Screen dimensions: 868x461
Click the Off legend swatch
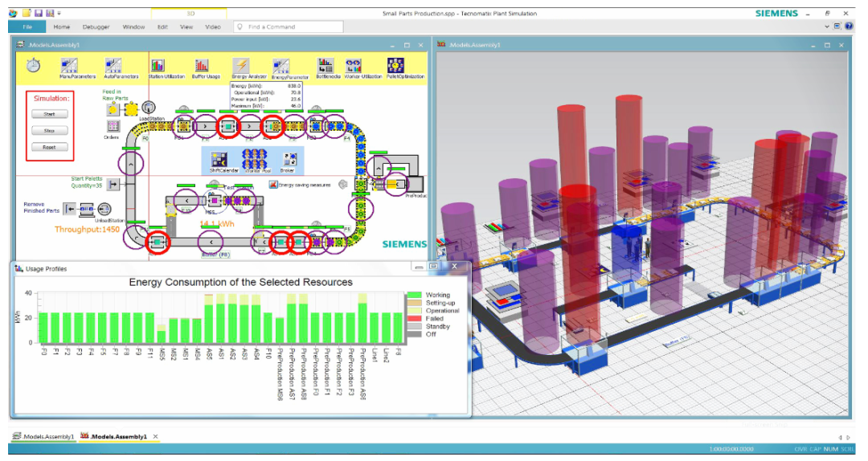414,334
